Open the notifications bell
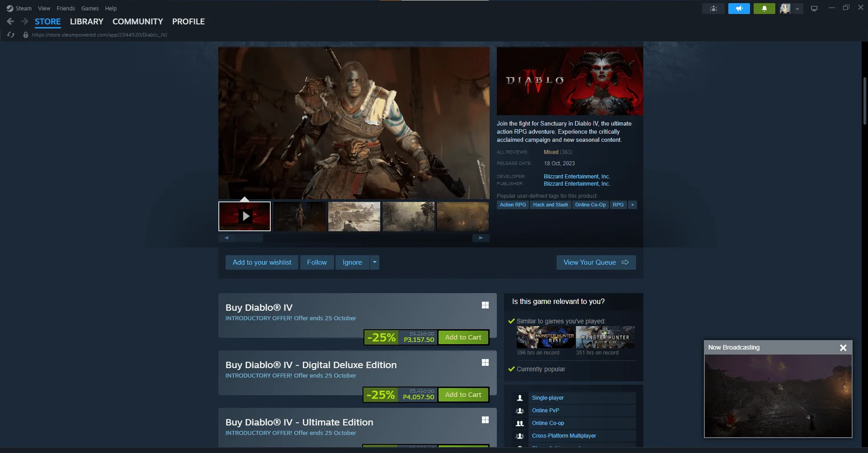 click(x=764, y=9)
